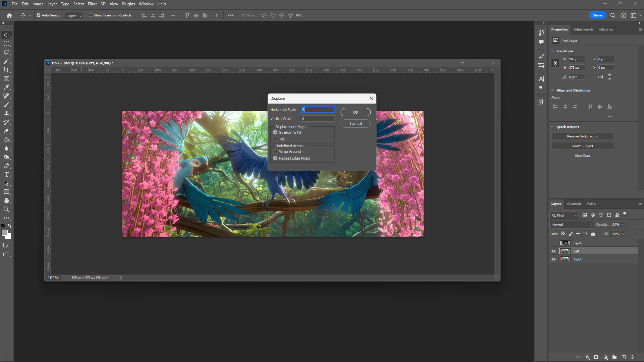
Task: Select the Crop tool
Action: pos(6,70)
